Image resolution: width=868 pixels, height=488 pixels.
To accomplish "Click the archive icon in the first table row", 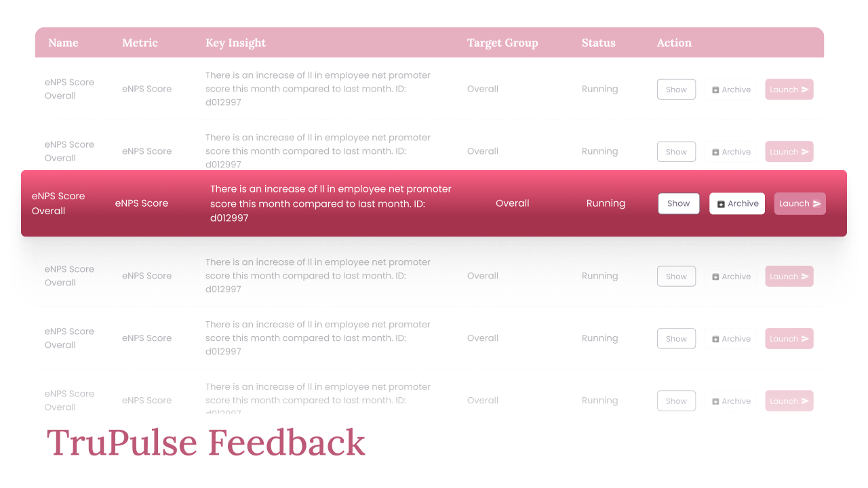I will 715,89.
